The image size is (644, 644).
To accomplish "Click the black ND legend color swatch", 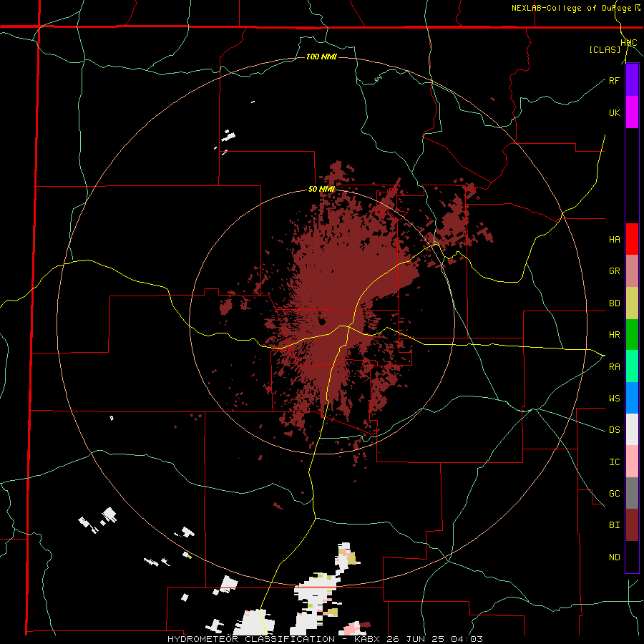I will click(x=632, y=557).
